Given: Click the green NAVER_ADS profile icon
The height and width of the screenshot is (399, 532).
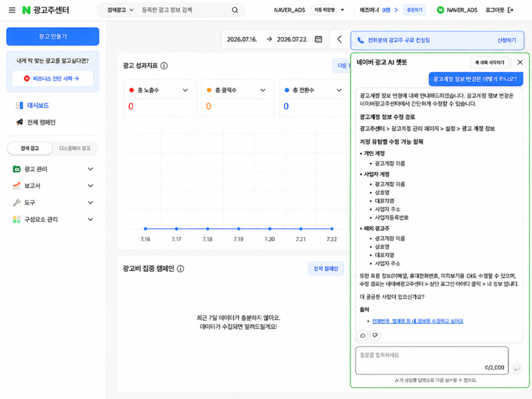Looking at the screenshot, I should 440,10.
